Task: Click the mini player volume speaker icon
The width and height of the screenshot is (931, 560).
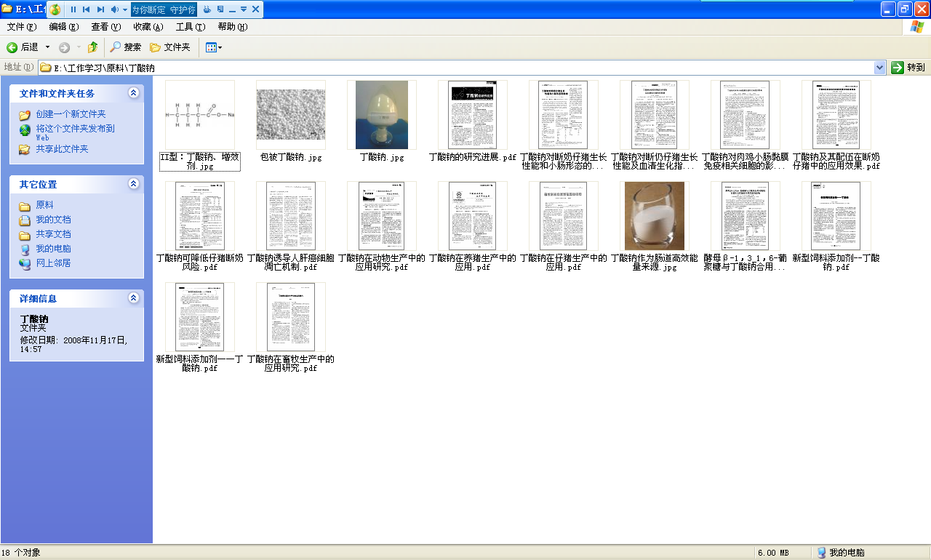Action: tap(114, 9)
